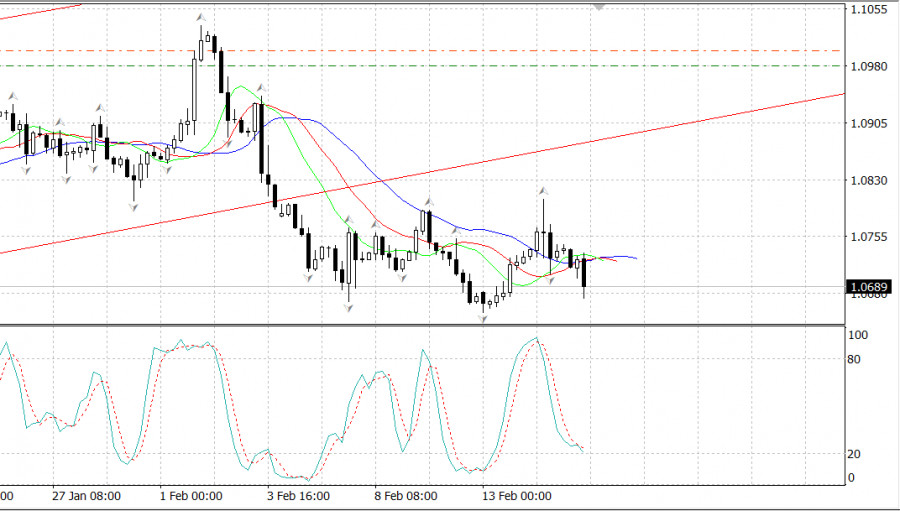Click the 1.1055 price scale label
The width and height of the screenshot is (900, 511).
coord(868,9)
